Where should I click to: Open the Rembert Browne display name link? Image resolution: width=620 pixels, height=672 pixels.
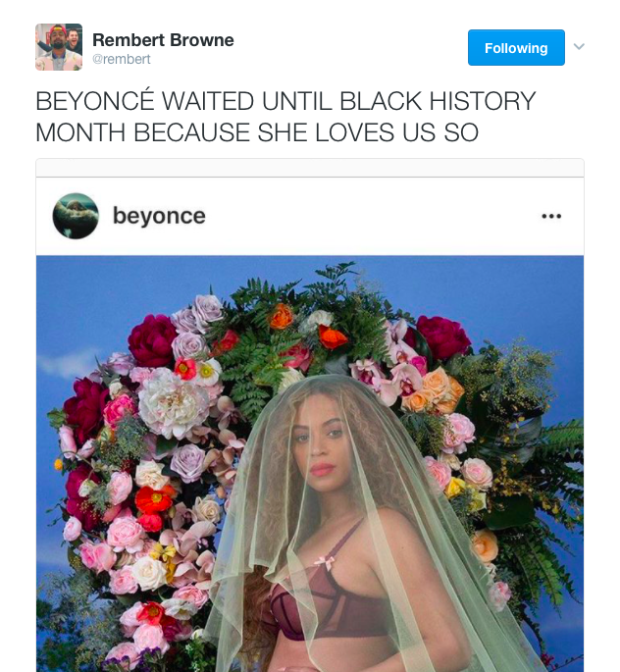tap(163, 40)
